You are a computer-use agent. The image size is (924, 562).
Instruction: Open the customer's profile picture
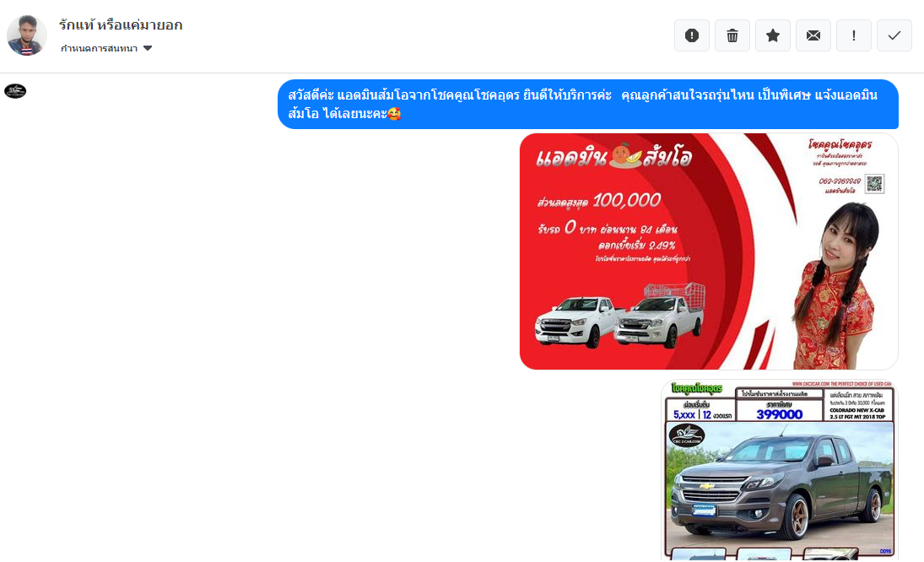[26, 35]
